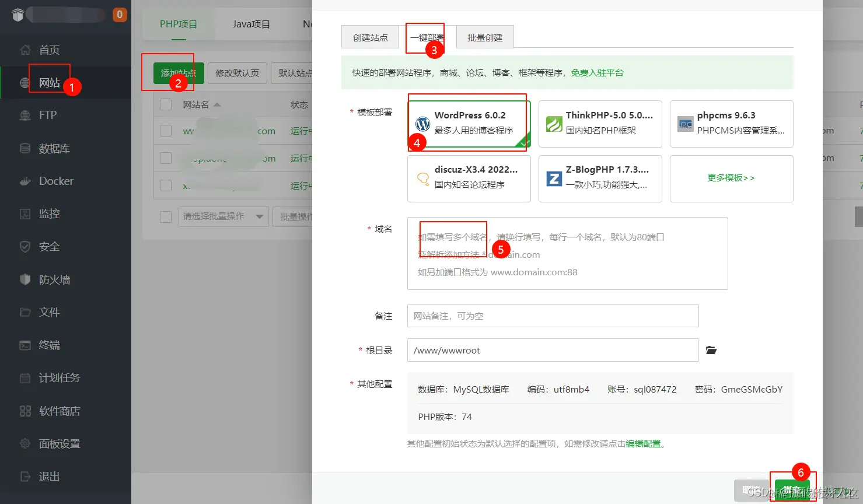863x504 pixels.
Task: Open the FTP management section
Action: [49, 115]
